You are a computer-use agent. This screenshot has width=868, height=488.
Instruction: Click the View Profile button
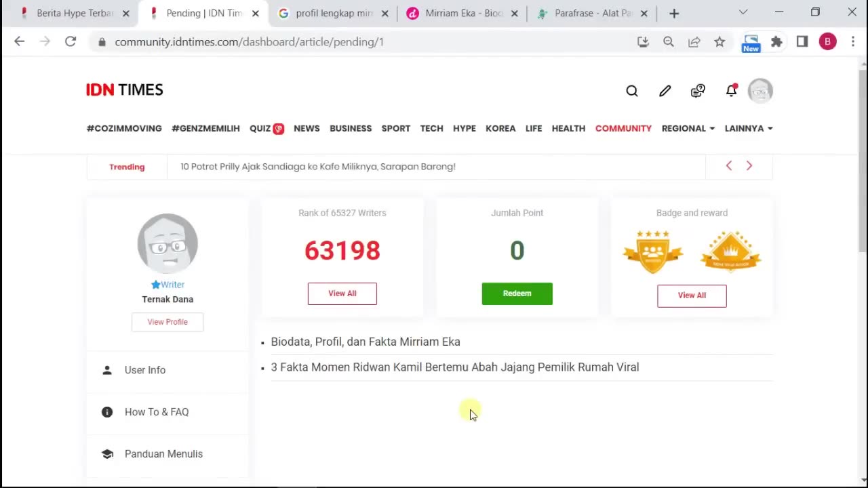click(167, 322)
